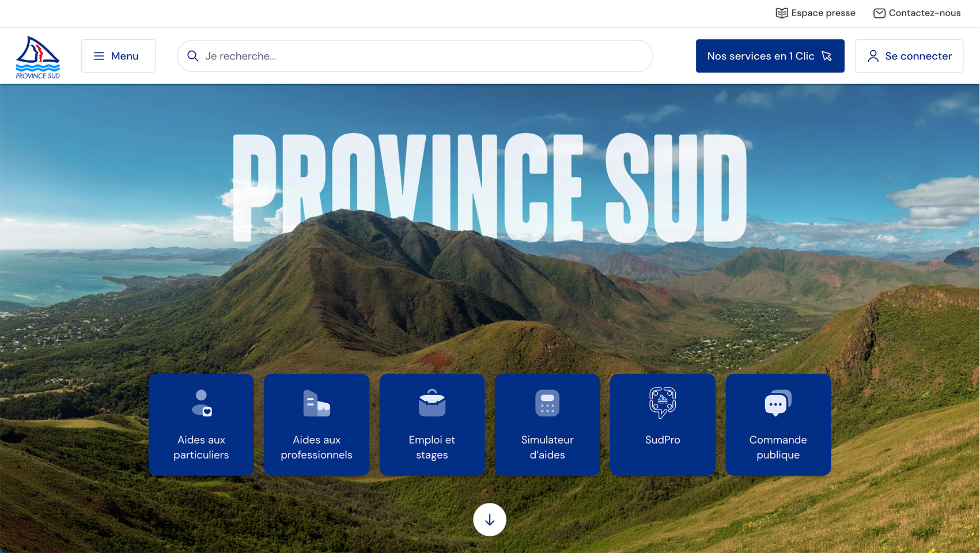Open 'Nos services en 1 Clic'

pyautogui.click(x=770, y=56)
